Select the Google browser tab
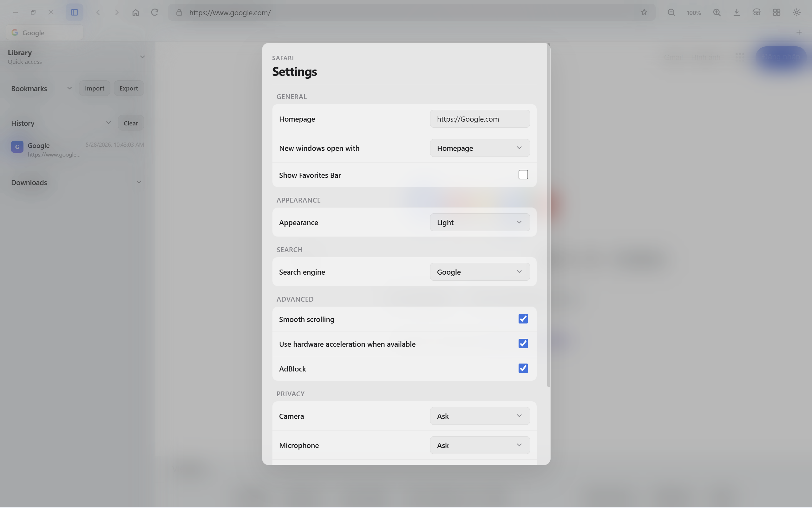The width and height of the screenshot is (812, 508). click(x=45, y=33)
